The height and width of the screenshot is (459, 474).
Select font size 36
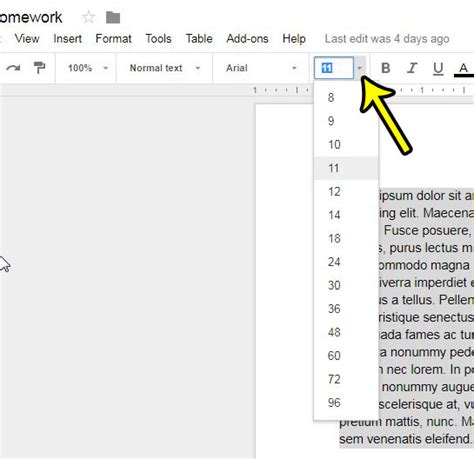[346, 309]
